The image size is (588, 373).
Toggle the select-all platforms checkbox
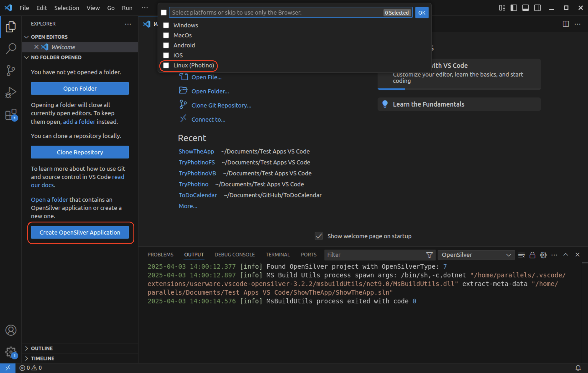click(164, 13)
